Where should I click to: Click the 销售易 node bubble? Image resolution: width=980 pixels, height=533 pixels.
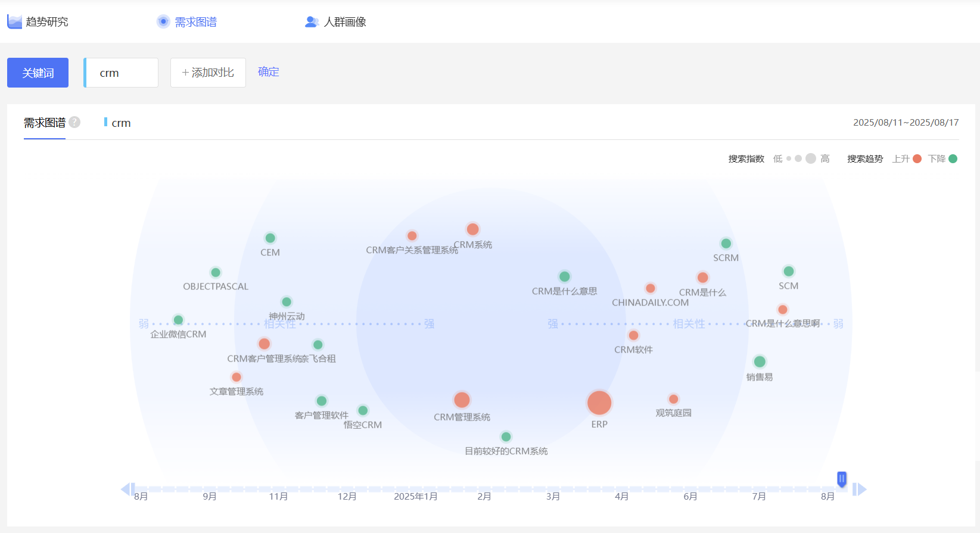coord(760,361)
